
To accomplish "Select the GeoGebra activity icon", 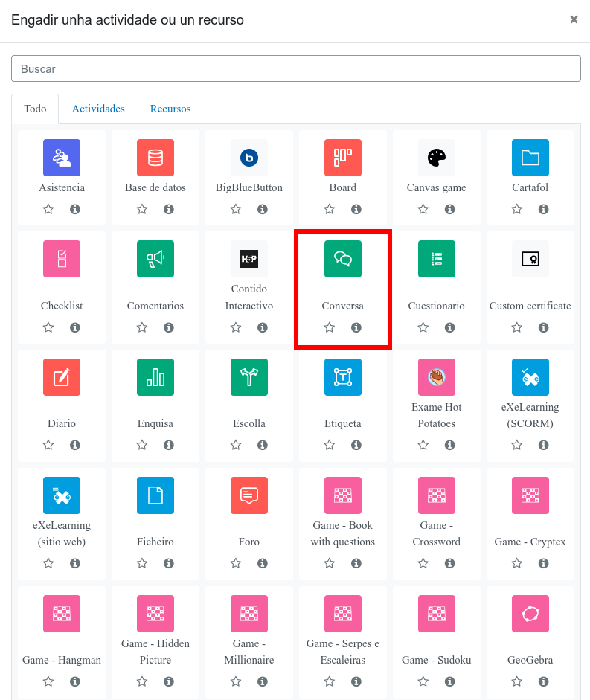I will pos(530,614).
